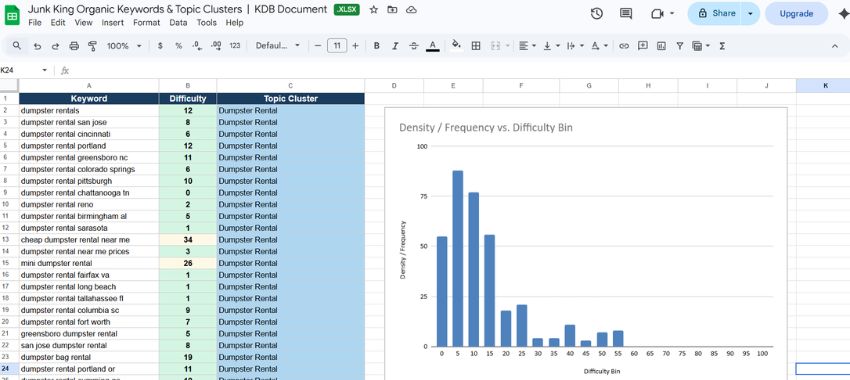The width and height of the screenshot is (850, 380).
Task: Click the formula bar input
Action: [x=460, y=70]
